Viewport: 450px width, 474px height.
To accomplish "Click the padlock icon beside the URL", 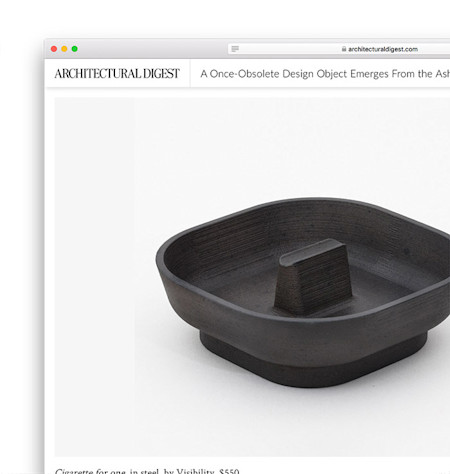I will [x=344, y=49].
